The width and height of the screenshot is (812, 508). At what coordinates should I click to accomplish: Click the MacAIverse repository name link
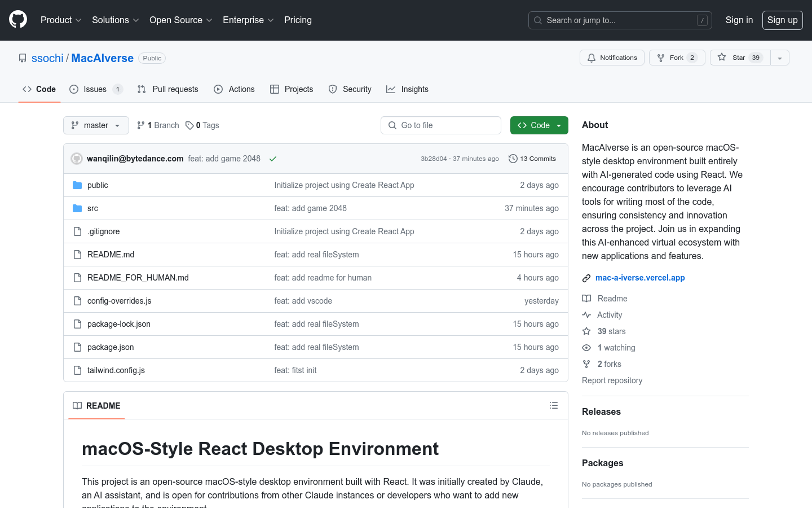103,58
